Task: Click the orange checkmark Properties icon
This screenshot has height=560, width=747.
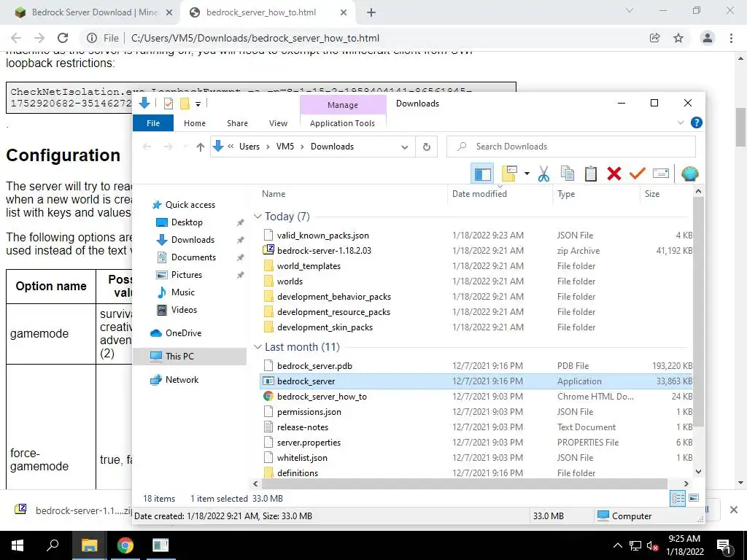Action: pos(637,174)
